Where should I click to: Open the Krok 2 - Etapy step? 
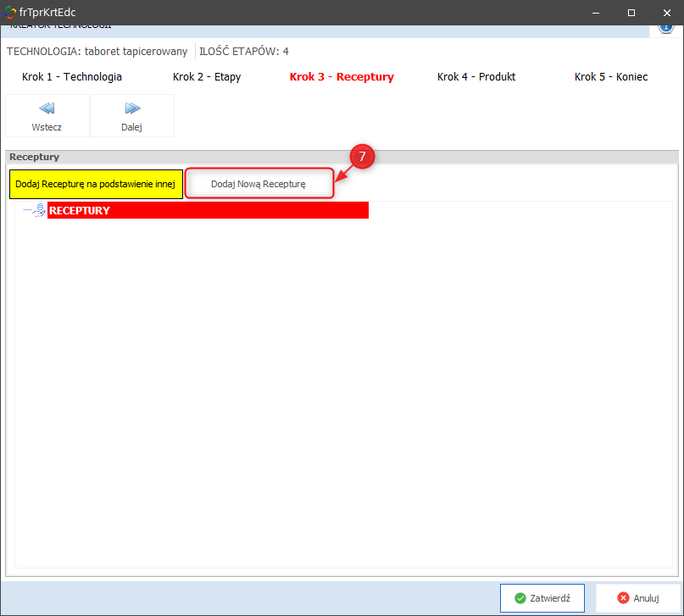pyautogui.click(x=207, y=77)
